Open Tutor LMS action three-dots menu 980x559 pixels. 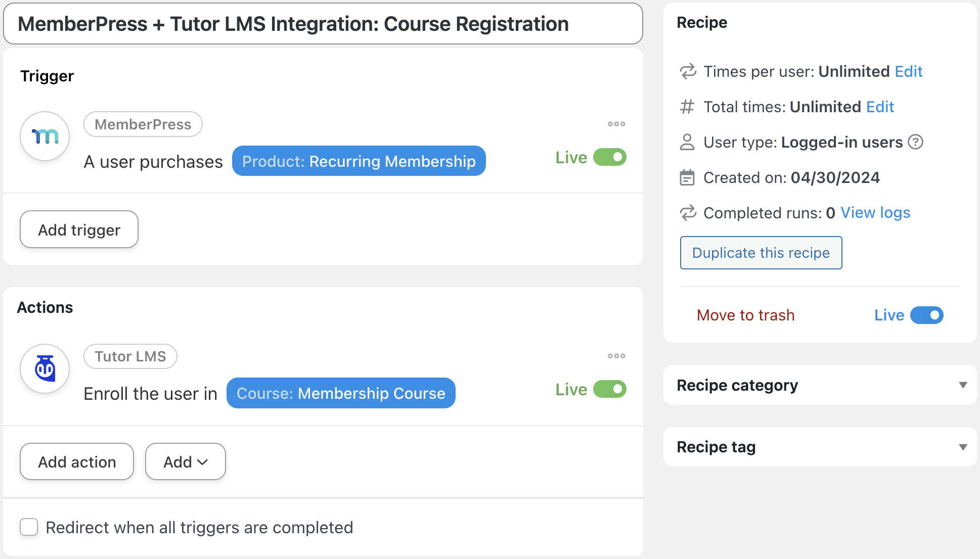click(616, 356)
